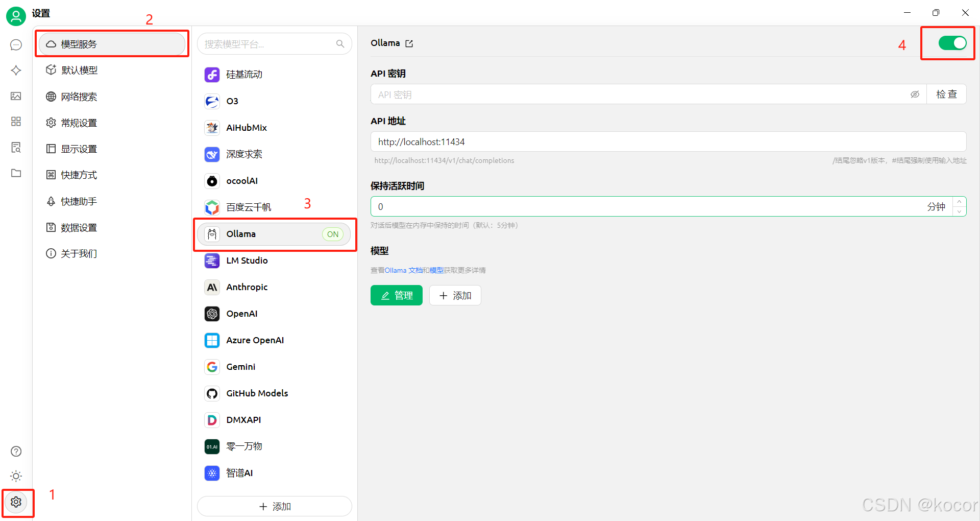The image size is (980, 521).
Task: Select the AiHubMix provider
Action: (275, 128)
